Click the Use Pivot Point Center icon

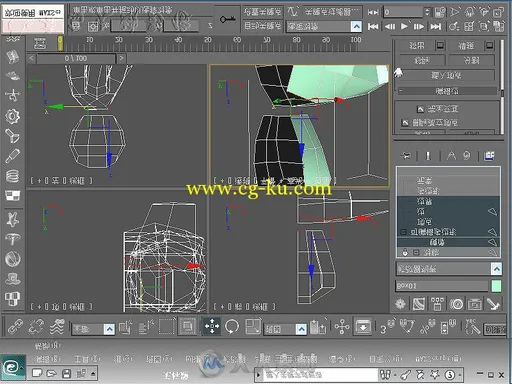(x=317, y=327)
